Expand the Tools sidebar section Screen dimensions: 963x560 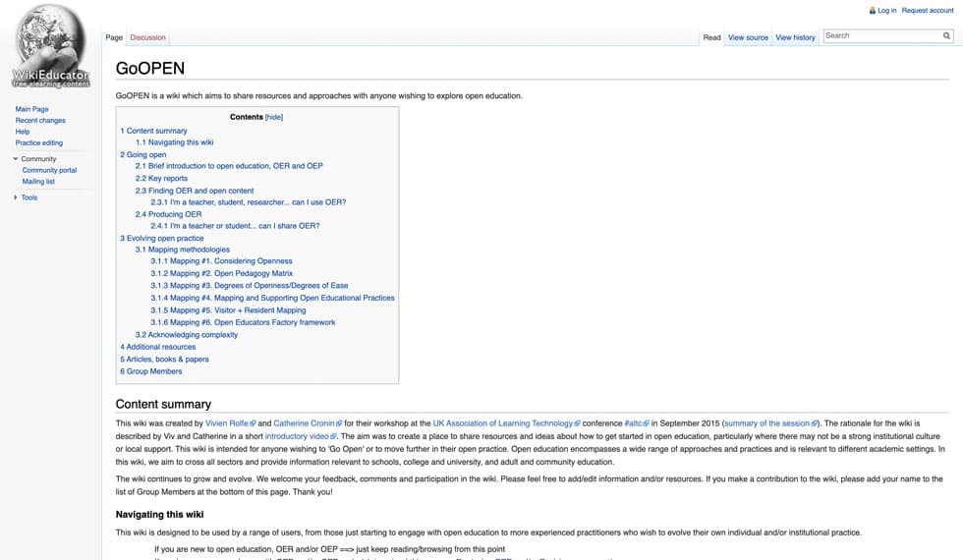click(x=16, y=197)
